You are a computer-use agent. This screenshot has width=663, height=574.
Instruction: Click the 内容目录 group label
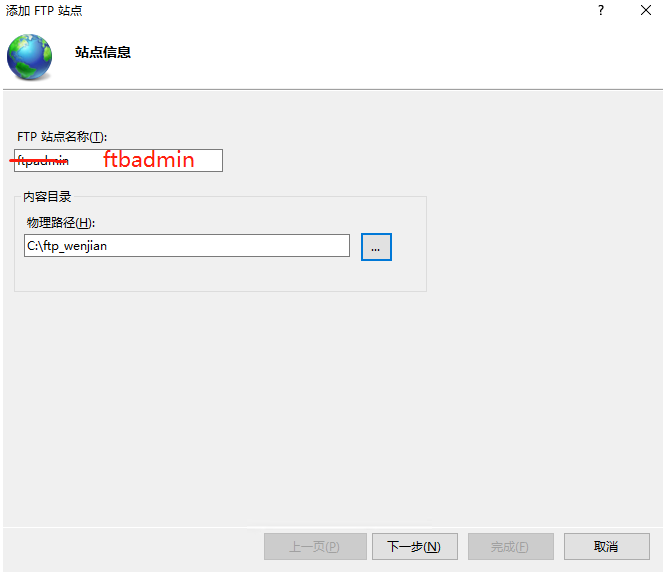pos(47,197)
